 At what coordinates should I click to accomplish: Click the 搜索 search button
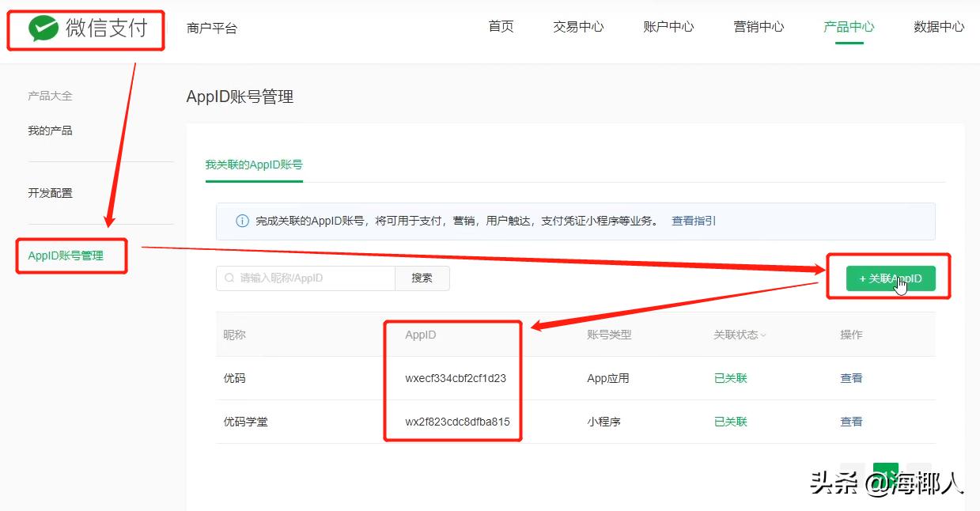[x=422, y=278]
